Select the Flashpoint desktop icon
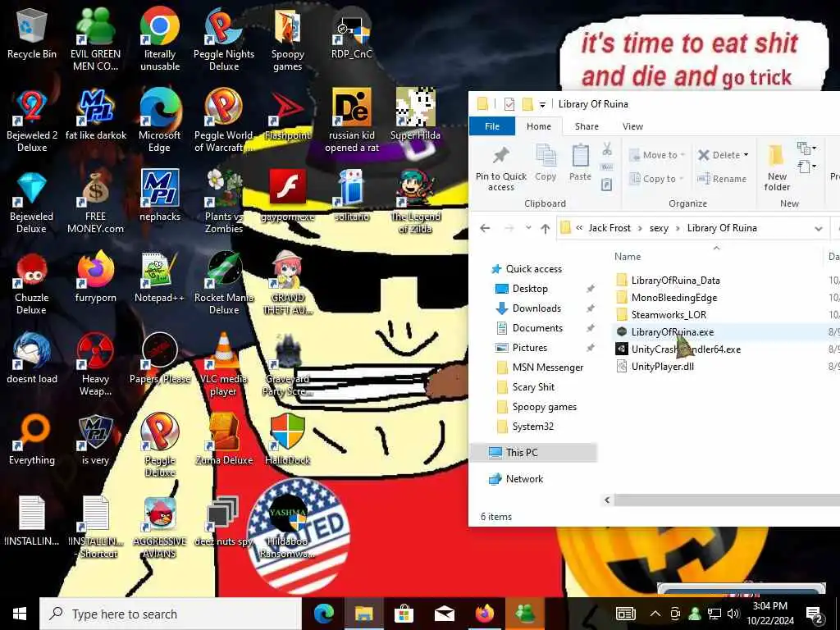This screenshot has width=840, height=630. point(288,115)
